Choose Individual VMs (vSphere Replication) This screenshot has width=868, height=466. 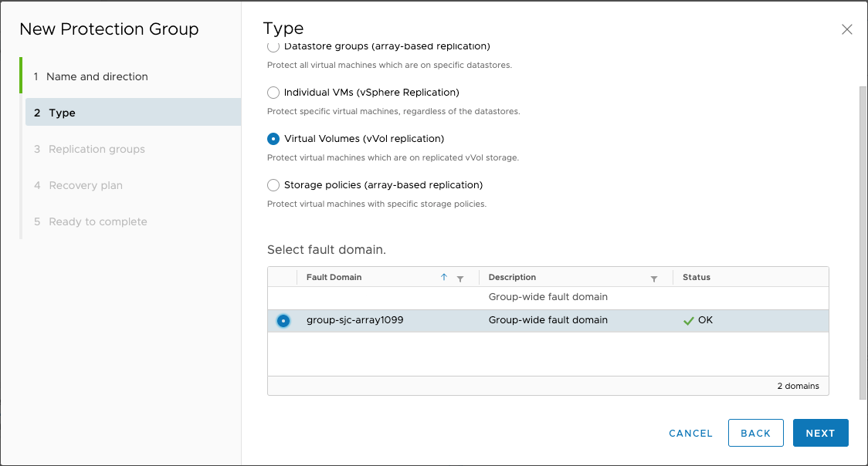[273, 93]
